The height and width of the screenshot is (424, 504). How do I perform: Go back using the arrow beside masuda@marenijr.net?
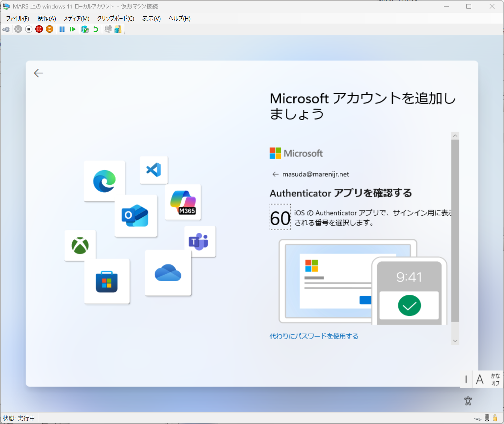[275, 174]
